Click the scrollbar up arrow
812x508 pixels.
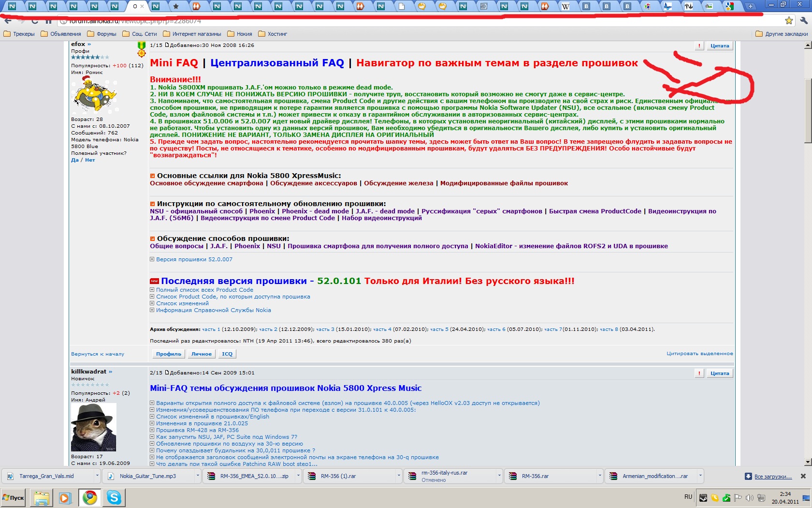click(x=808, y=45)
